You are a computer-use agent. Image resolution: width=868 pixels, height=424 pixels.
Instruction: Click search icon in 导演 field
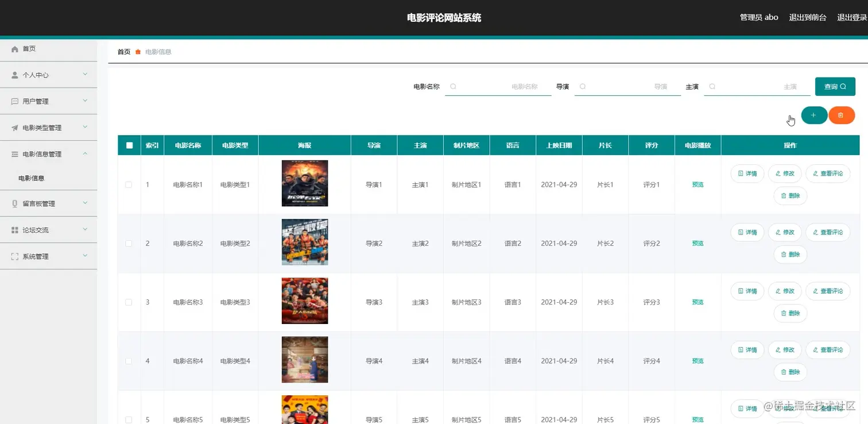coord(583,87)
